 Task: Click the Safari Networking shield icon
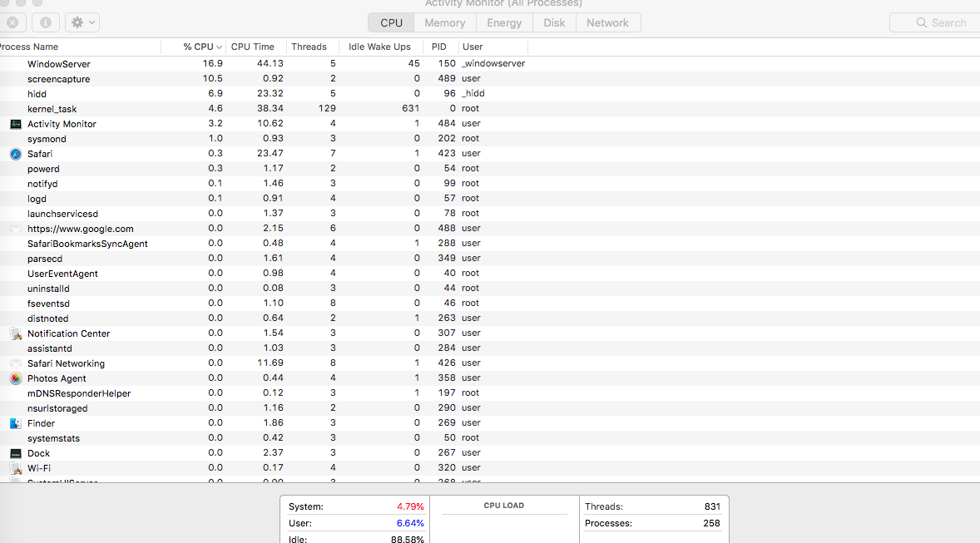click(x=16, y=363)
